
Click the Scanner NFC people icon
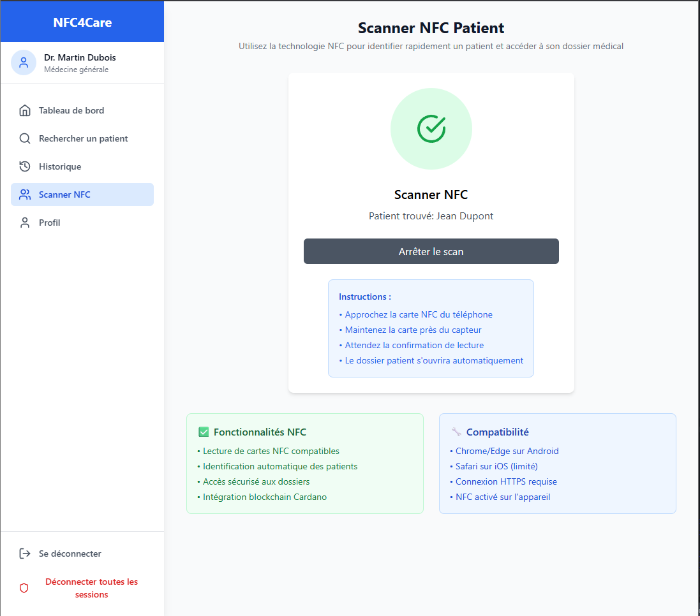[x=25, y=194]
